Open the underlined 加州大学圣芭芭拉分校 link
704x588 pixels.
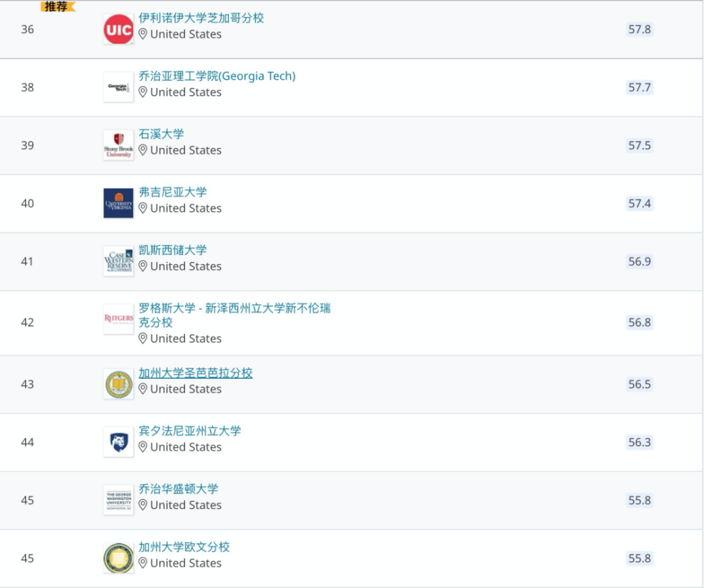point(195,373)
